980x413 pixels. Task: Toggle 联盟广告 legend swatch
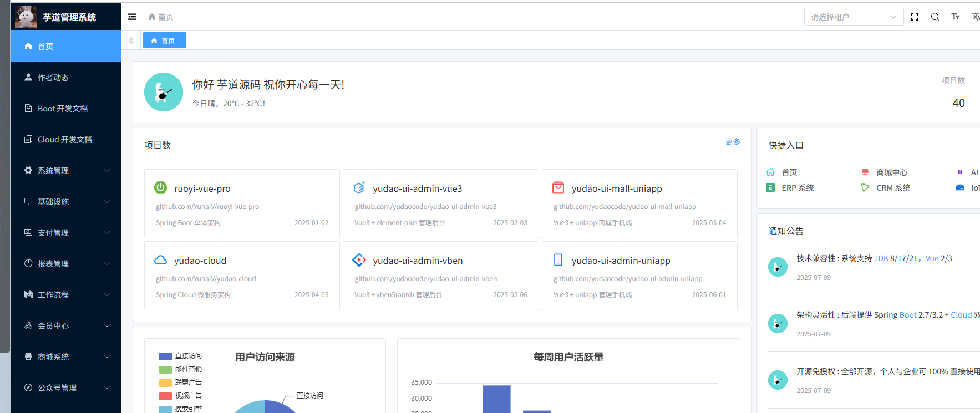pos(165,383)
